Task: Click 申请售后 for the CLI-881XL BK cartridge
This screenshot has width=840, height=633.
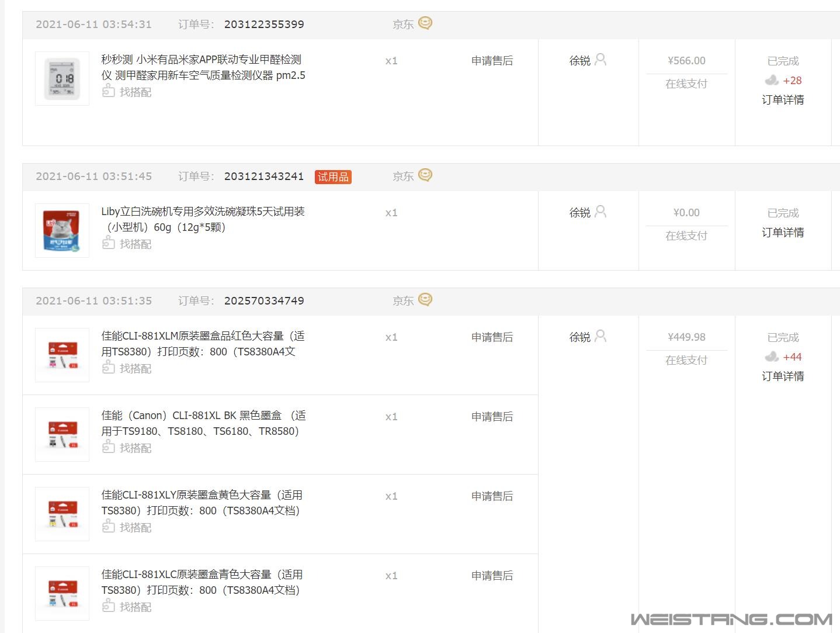Action: (492, 416)
